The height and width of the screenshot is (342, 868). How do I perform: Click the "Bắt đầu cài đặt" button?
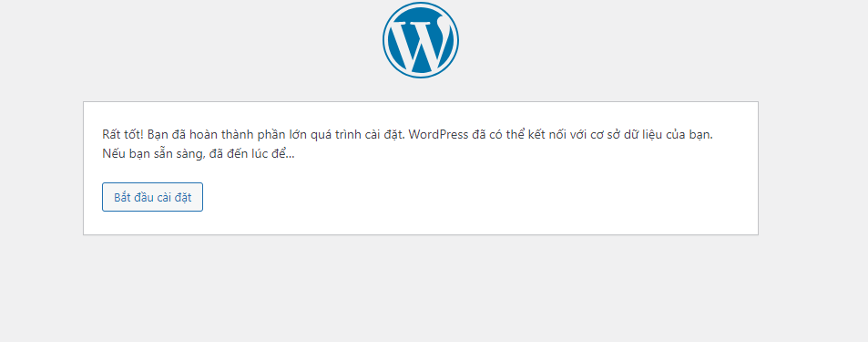(152, 197)
